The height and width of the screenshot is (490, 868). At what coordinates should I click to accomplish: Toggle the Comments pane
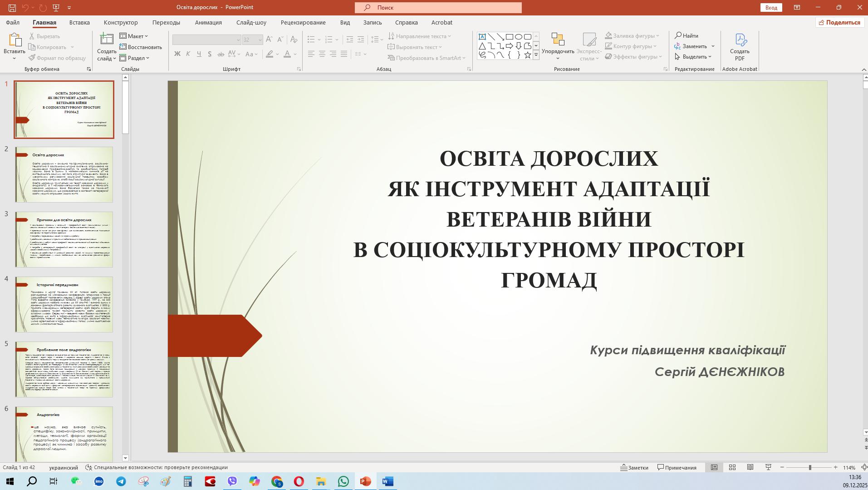tap(677, 467)
